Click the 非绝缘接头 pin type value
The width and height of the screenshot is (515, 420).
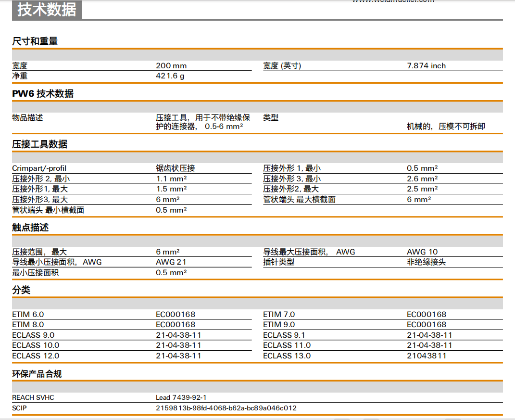tap(426, 262)
